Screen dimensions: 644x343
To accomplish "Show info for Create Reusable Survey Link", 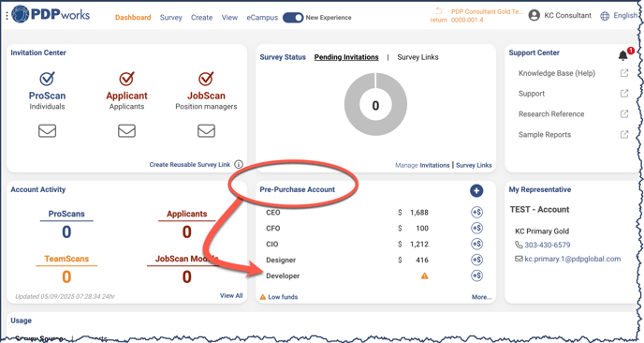I will click(x=238, y=165).
